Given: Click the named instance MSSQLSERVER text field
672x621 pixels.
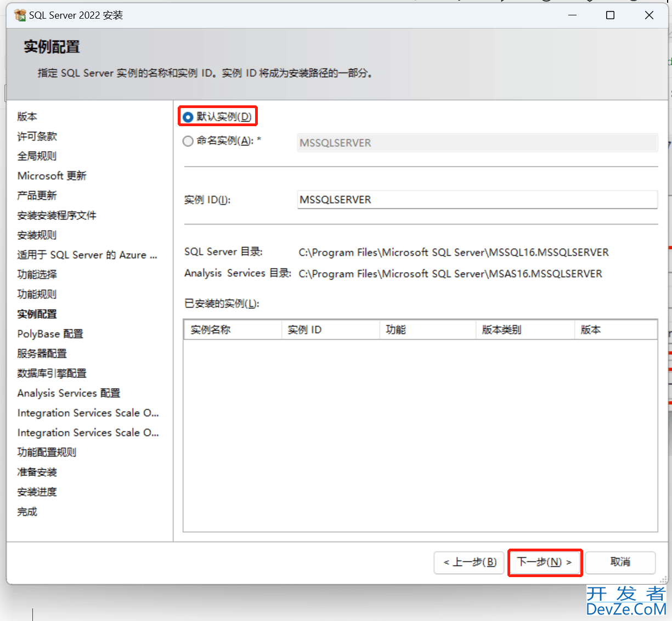Looking at the screenshot, I should (477, 143).
